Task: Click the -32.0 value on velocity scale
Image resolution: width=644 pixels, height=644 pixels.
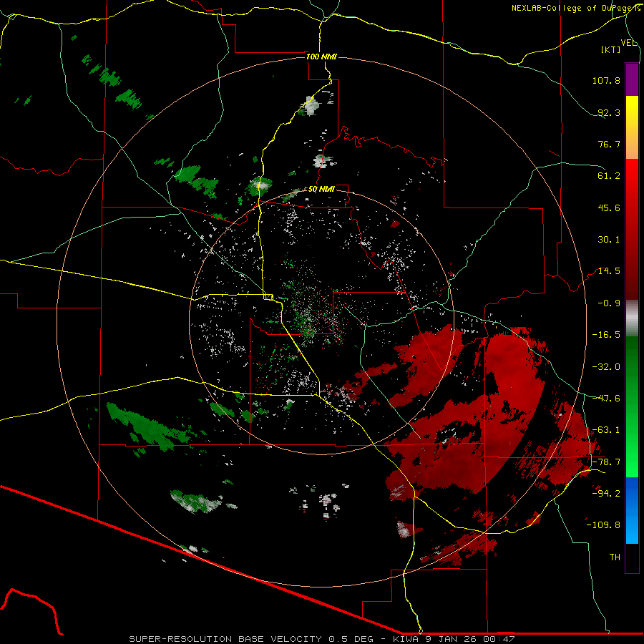Action: click(606, 367)
